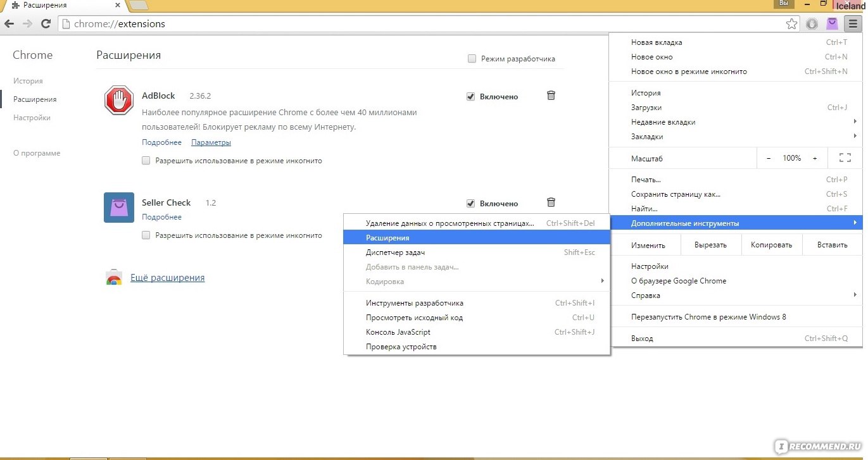
Task: Open AdBlock Подробнее link
Action: click(x=161, y=142)
